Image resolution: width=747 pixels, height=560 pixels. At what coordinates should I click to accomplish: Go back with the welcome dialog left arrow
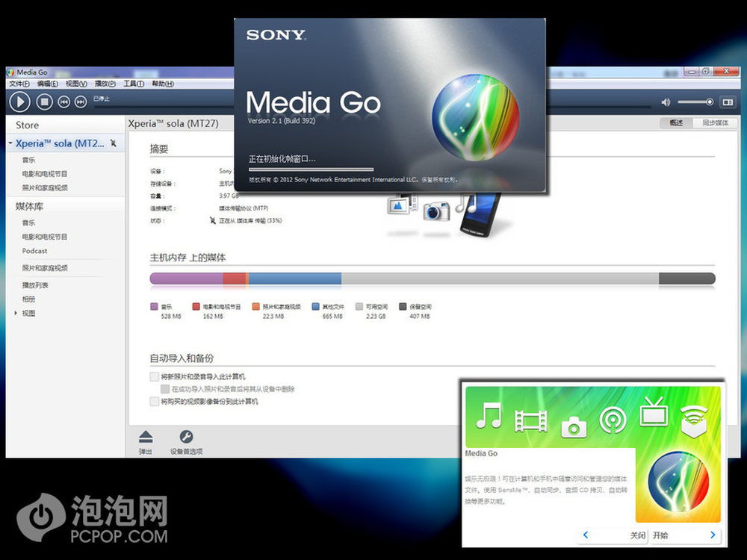tap(586, 535)
